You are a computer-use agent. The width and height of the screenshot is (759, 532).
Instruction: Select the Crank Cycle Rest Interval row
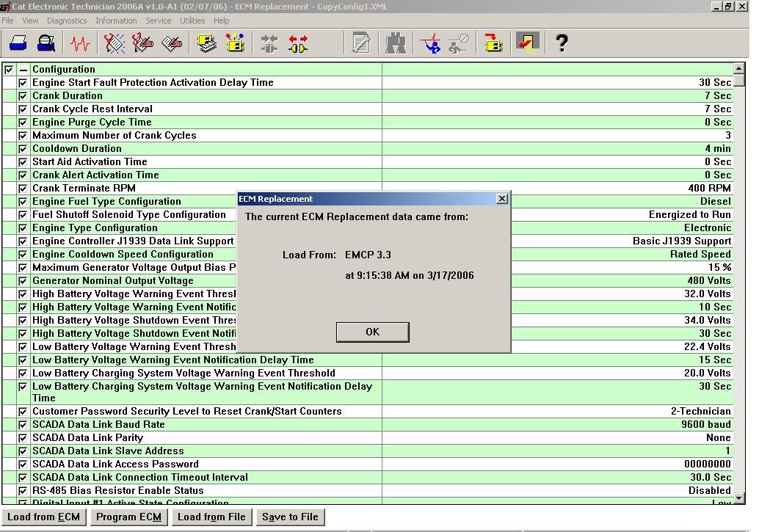(368, 109)
